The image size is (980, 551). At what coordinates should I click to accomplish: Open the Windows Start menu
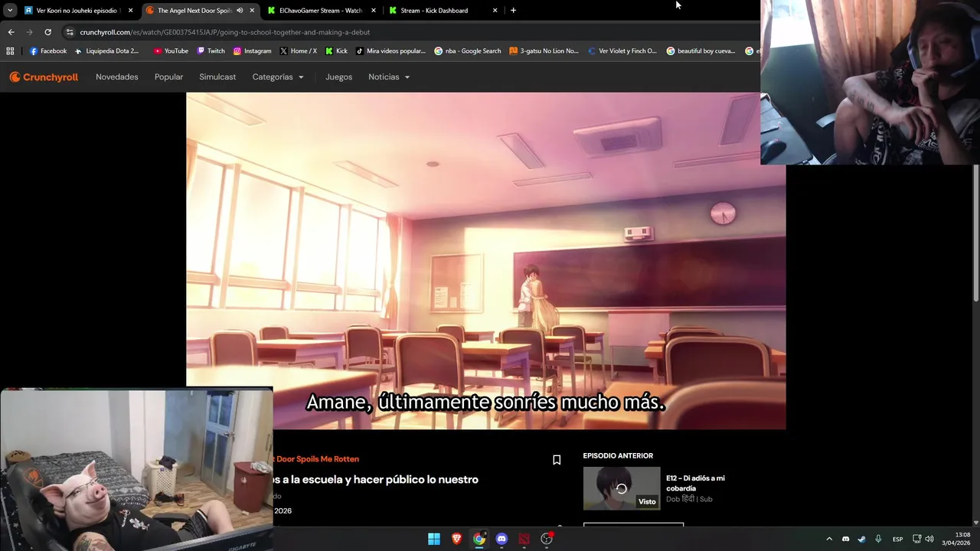point(434,539)
